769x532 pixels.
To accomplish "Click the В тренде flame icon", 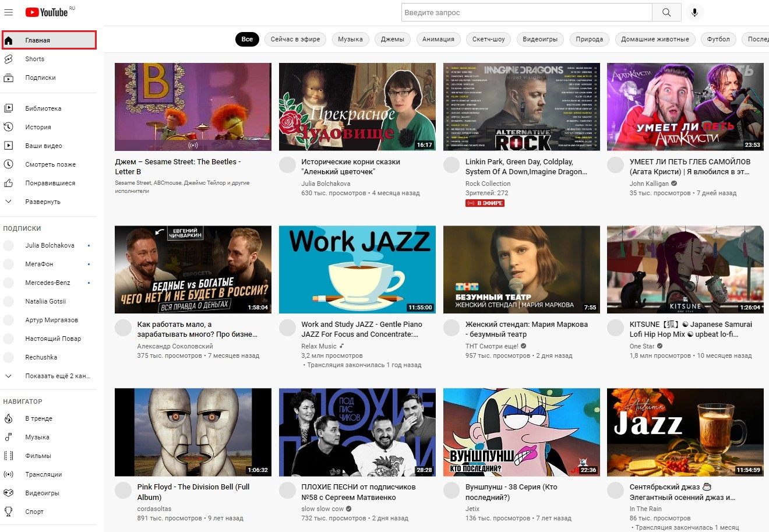I will click(x=9, y=418).
